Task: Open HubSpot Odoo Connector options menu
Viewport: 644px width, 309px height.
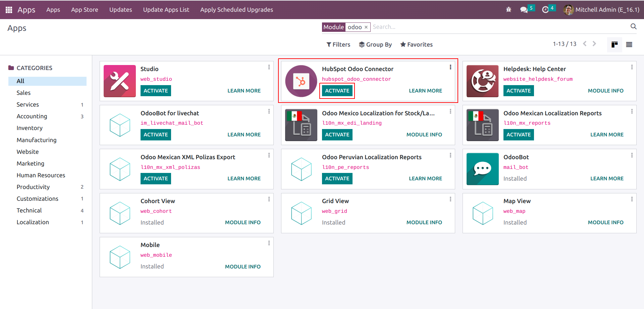Action: 450,67
